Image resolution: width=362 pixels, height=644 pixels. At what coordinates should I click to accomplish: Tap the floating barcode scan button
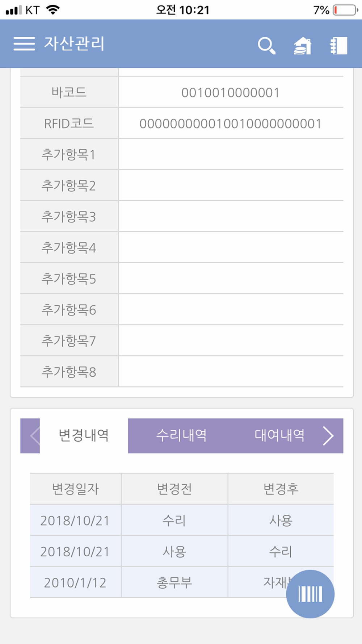[x=310, y=594]
